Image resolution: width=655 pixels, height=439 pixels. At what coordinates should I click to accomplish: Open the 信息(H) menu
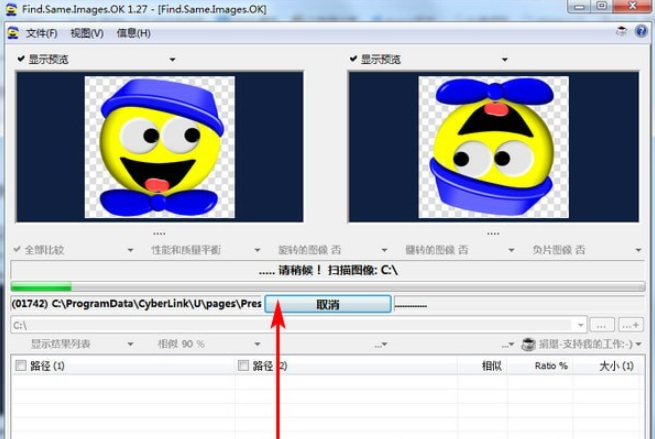(134, 33)
